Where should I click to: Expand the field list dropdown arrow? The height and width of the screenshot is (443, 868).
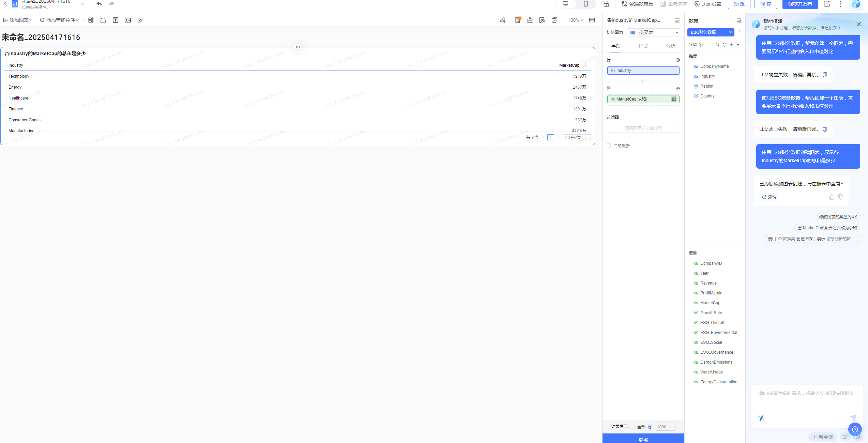(738, 45)
